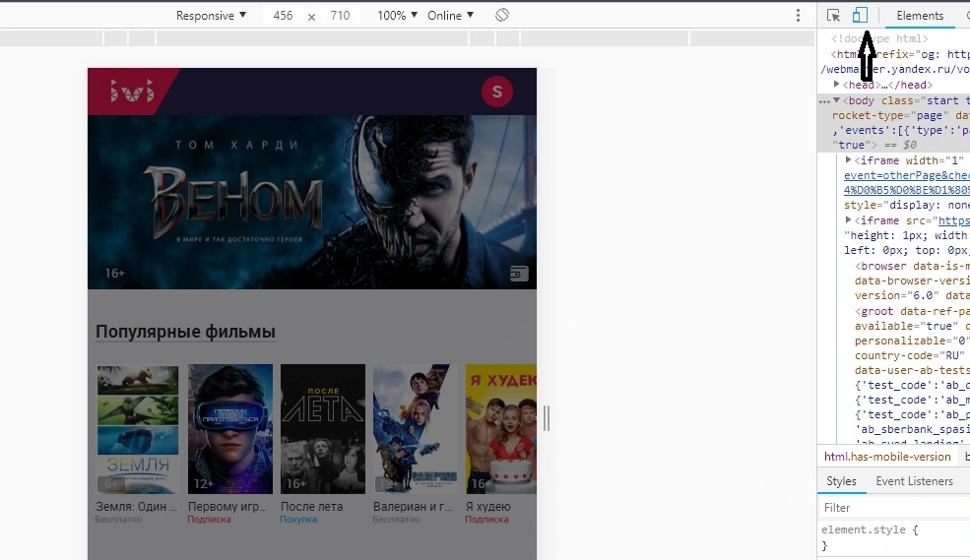Open the Земля: Один movie poster
The image size is (970, 560).
tap(137, 429)
